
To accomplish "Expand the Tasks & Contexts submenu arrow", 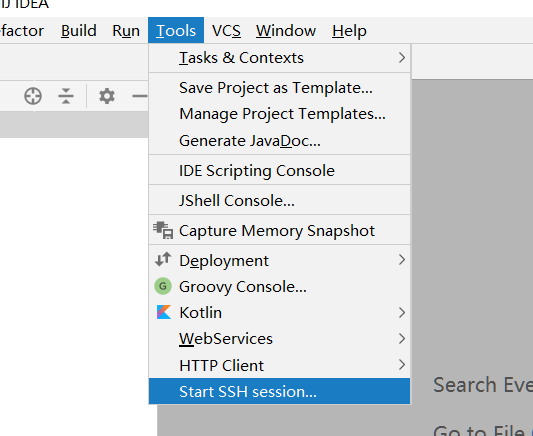I will [402, 57].
